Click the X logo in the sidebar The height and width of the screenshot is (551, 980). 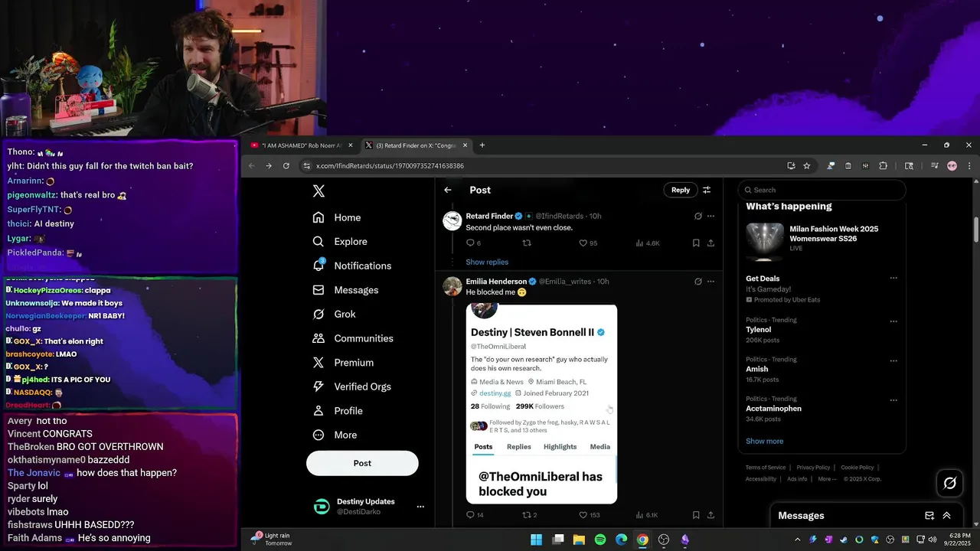[318, 191]
